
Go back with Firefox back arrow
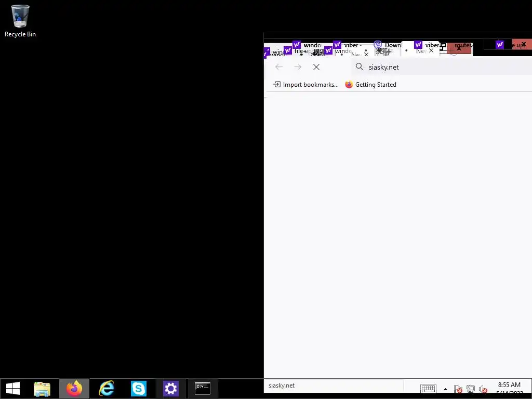279,67
